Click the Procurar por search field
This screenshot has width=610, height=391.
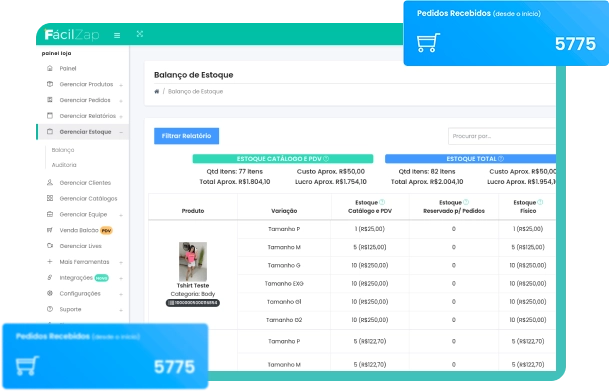point(502,136)
